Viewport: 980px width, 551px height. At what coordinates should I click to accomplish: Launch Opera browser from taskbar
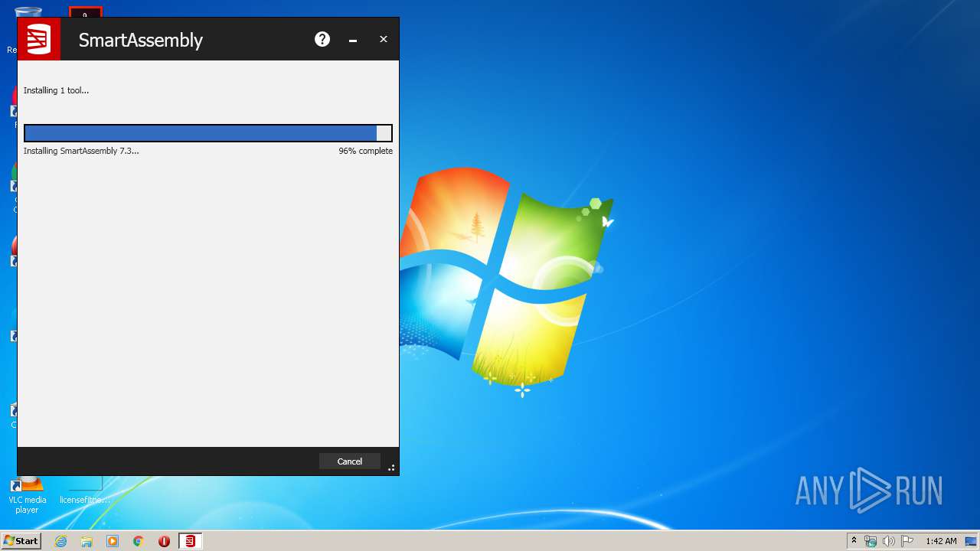[x=164, y=541]
